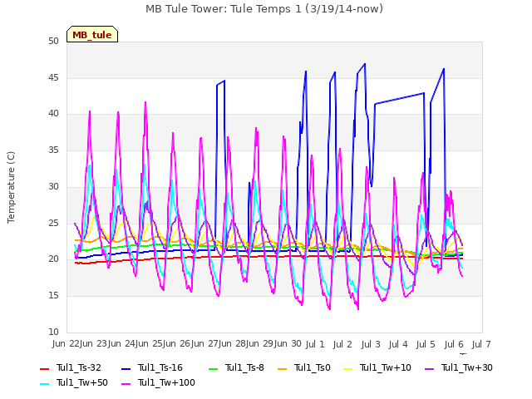The image size is (532, 399).
Task: Click the yellow Tul1_Tw+10 legend swatch
Action: click(x=348, y=368)
